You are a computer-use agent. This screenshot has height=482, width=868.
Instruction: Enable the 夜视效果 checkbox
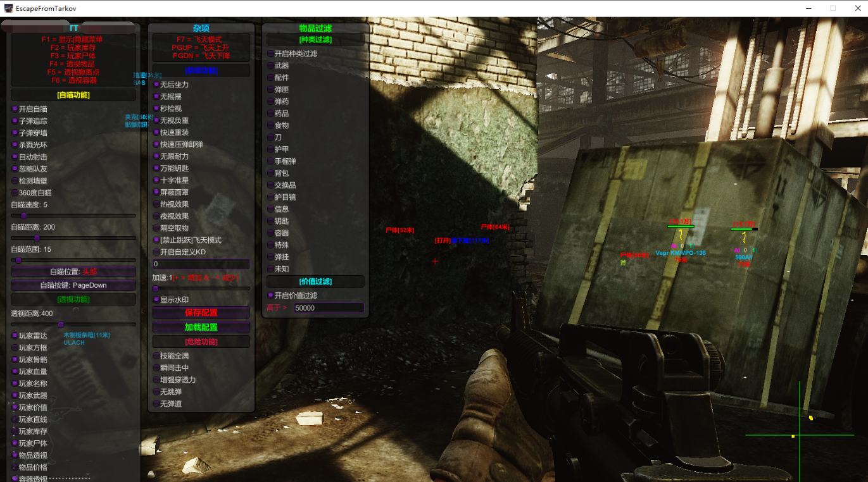pos(156,216)
